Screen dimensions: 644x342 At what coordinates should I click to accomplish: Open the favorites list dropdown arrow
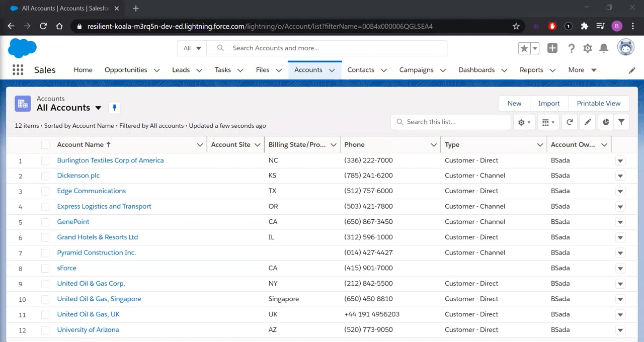535,48
